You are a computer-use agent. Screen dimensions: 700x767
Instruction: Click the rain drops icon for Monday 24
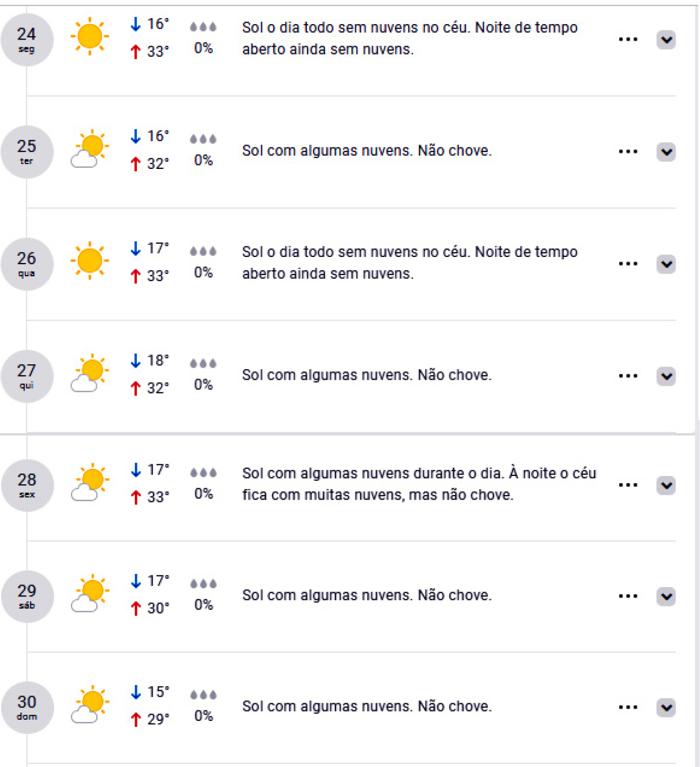(203, 27)
